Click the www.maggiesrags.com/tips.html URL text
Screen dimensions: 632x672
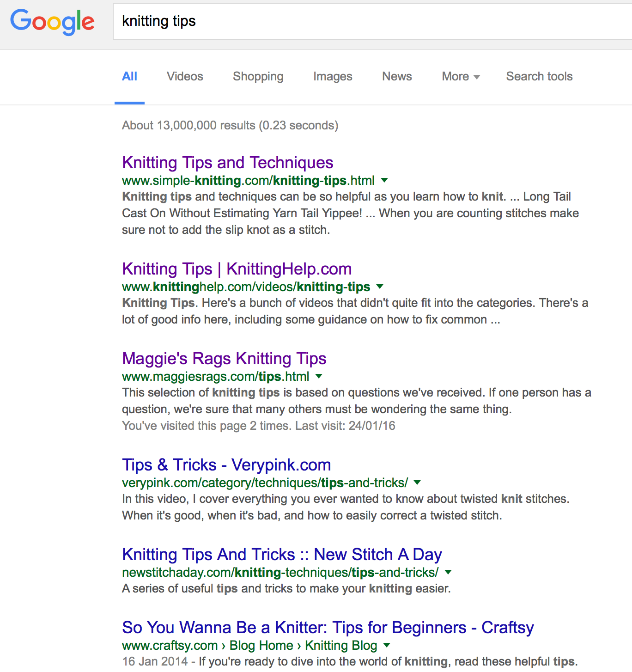coord(215,376)
